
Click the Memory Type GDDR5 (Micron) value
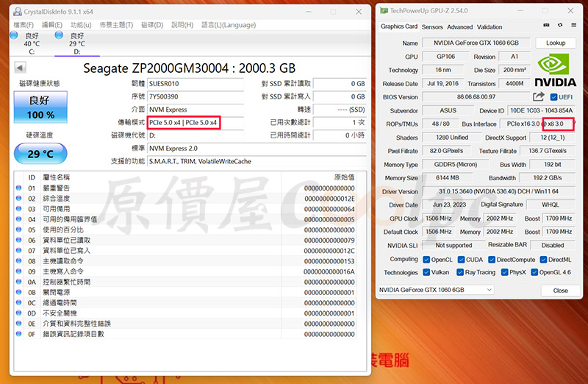(x=456, y=164)
